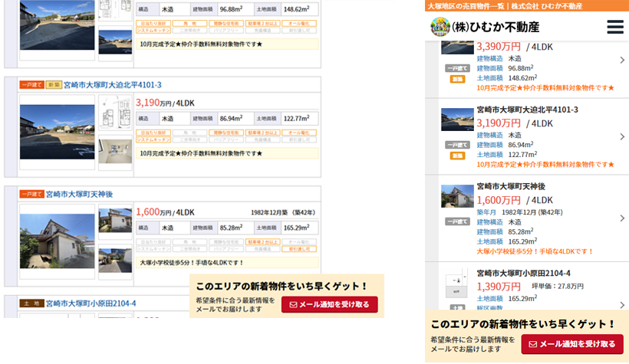
Task: Click 122.77m² land area in desktop listing
Action: click(296, 119)
